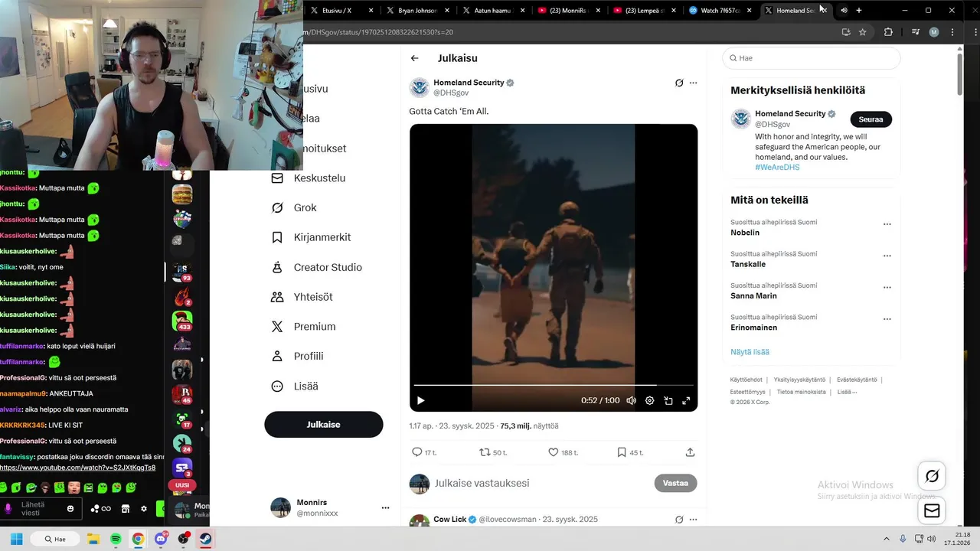The height and width of the screenshot is (551, 980).
Task: Click the Homeland Security post author name
Action: [x=469, y=83]
